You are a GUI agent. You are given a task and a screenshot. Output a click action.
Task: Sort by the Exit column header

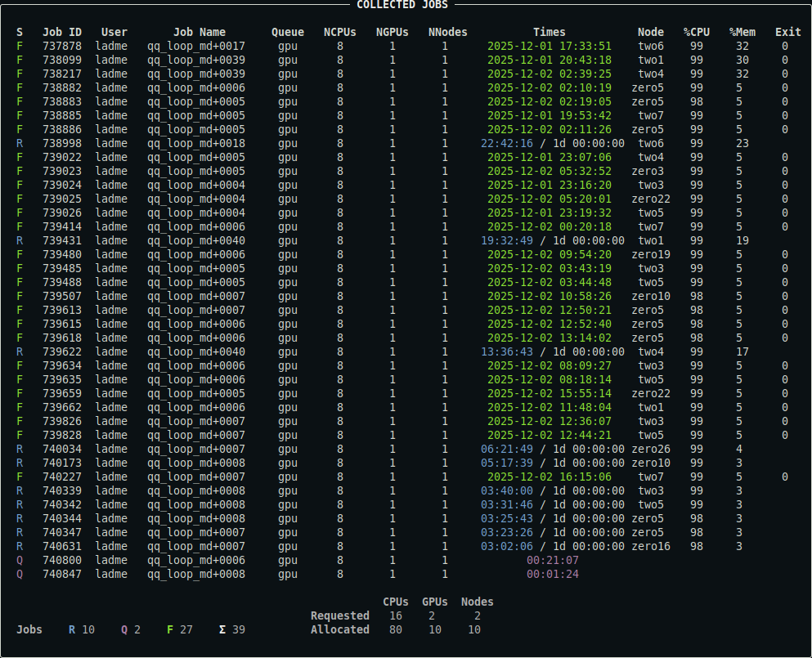point(787,32)
